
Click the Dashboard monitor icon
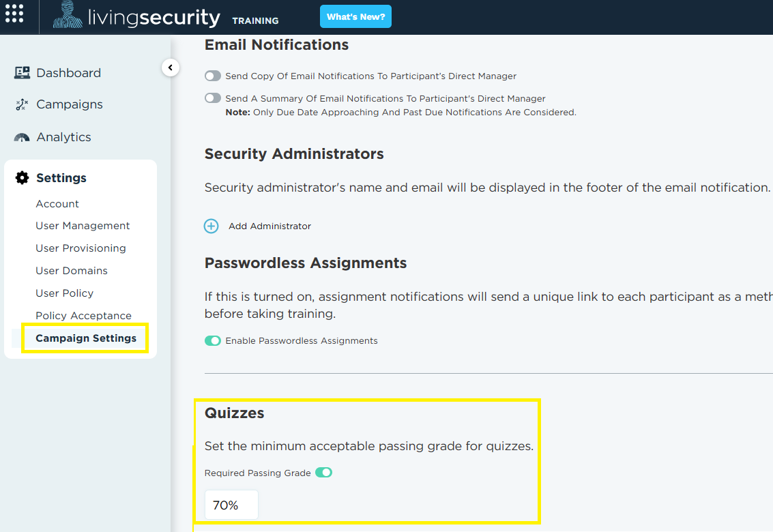coord(22,73)
